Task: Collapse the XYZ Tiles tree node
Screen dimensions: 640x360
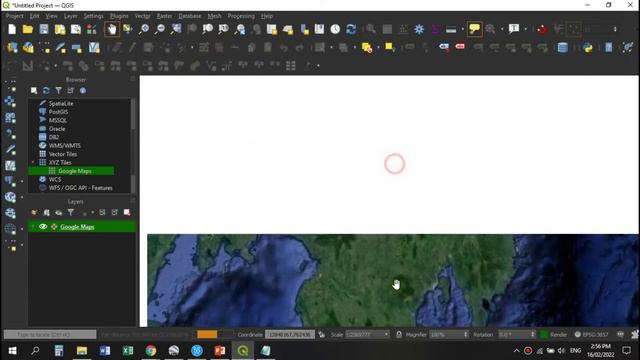Action: tap(33, 162)
